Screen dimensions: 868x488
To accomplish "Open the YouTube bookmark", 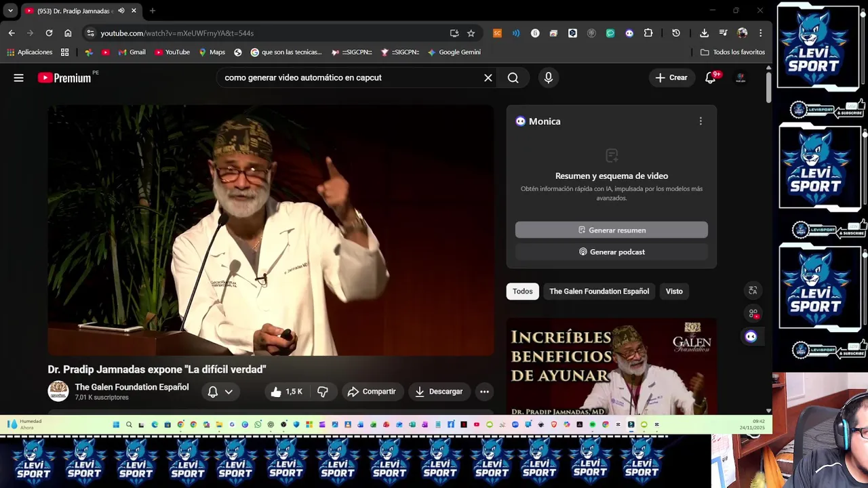I will tap(172, 52).
